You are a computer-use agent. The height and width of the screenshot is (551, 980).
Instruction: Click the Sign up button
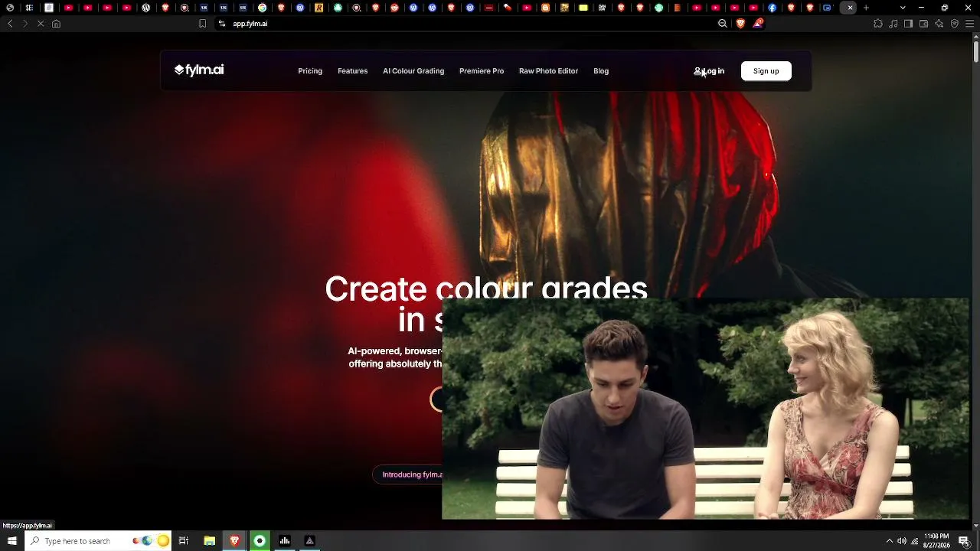click(x=766, y=71)
